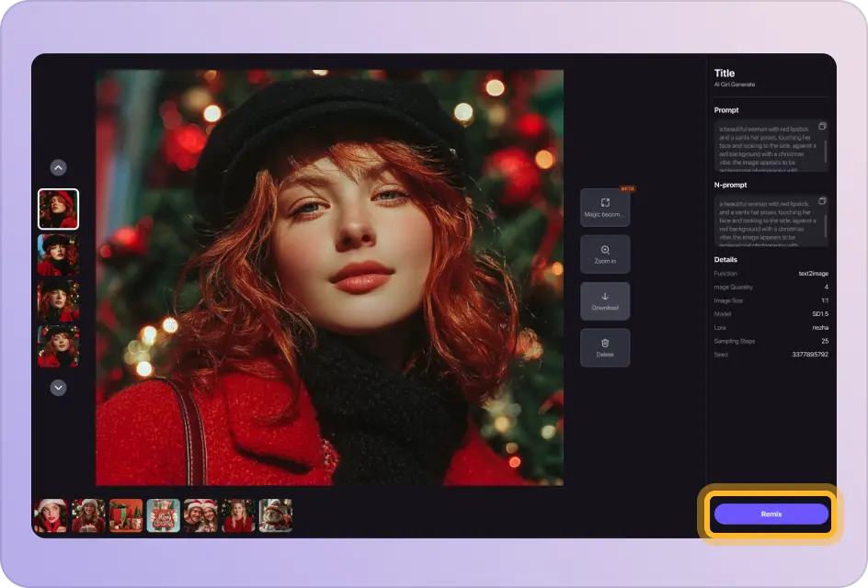Click the BETA badge on Magic become
868x588 pixels.
coord(626,190)
